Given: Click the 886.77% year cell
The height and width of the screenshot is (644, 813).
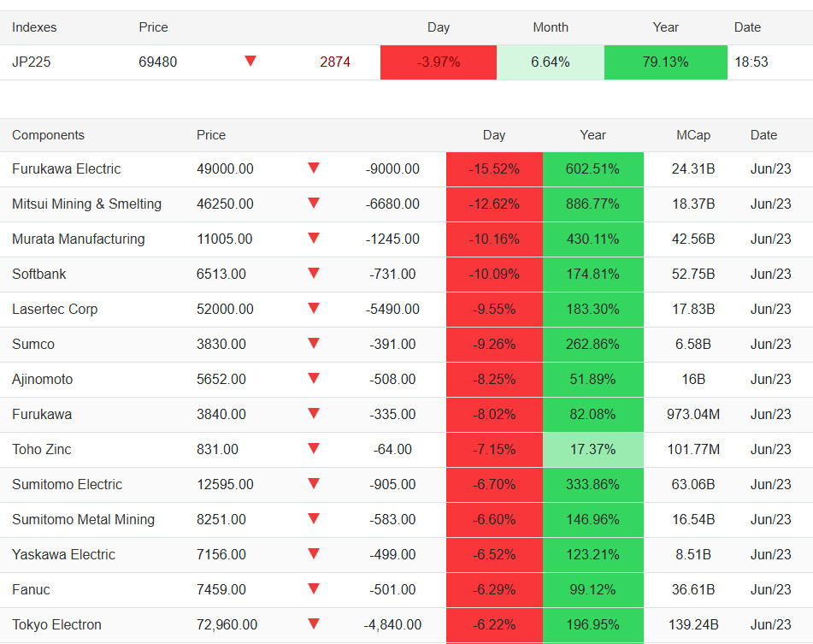Looking at the screenshot, I should click(x=592, y=204).
